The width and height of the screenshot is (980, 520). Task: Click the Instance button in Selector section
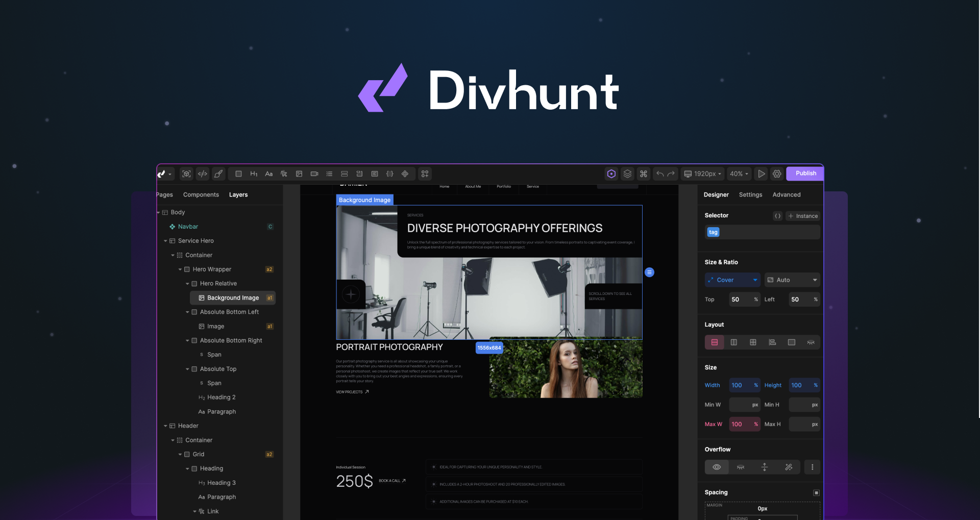coord(803,216)
